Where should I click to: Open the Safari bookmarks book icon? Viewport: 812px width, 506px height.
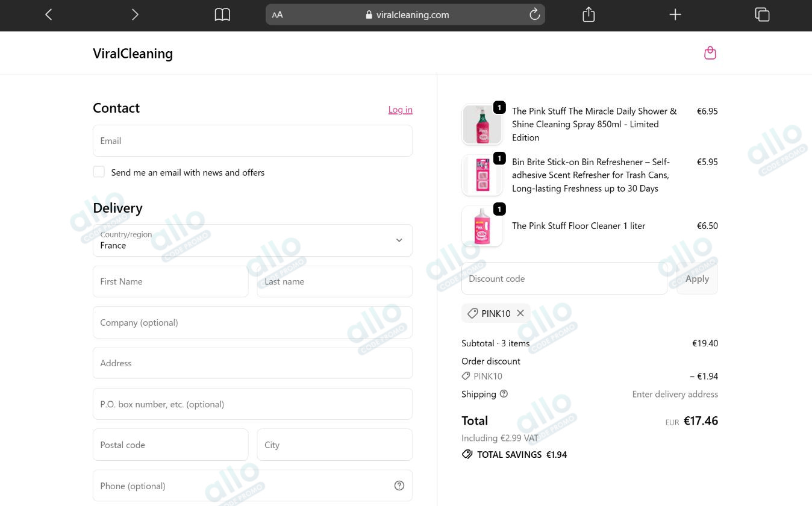click(222, 14)
